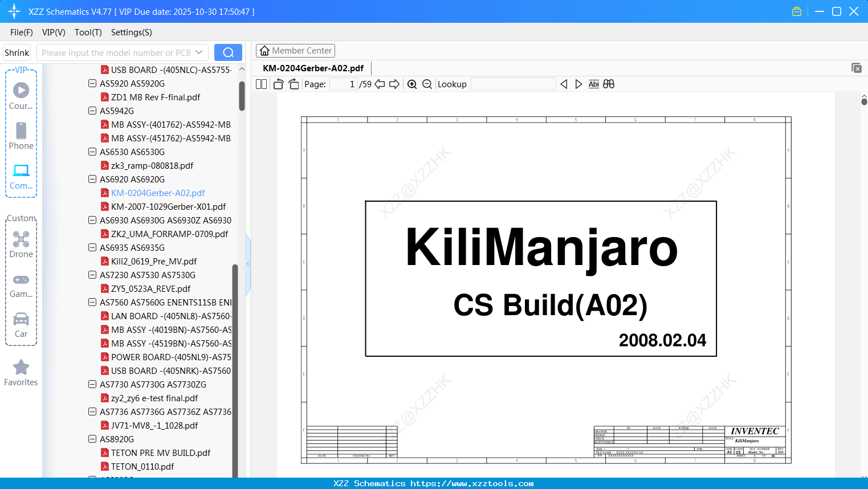Open the yellow toolbox icon in title bar
Viewport: 868px width, 489px height.
(797, 11)
